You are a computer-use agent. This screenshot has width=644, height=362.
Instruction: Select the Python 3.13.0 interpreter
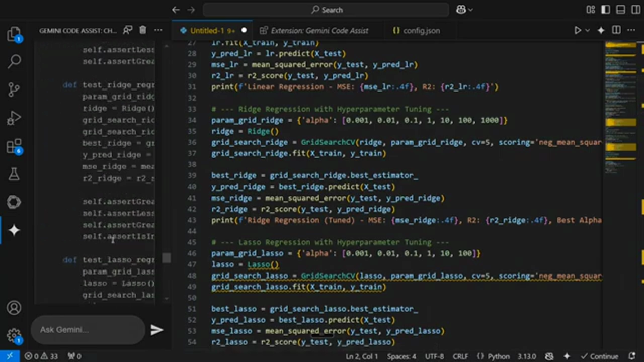click(527, 356)
